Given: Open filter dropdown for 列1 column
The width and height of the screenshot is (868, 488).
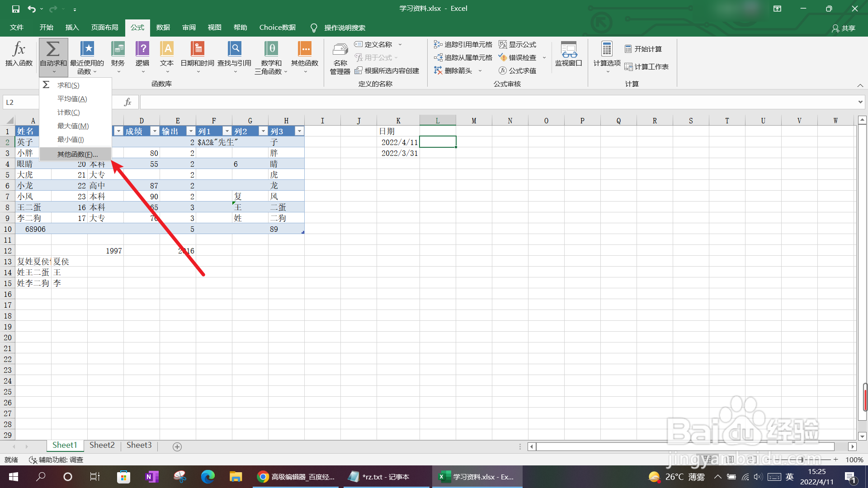Looking at the screenshot, I should pos(227,131).
